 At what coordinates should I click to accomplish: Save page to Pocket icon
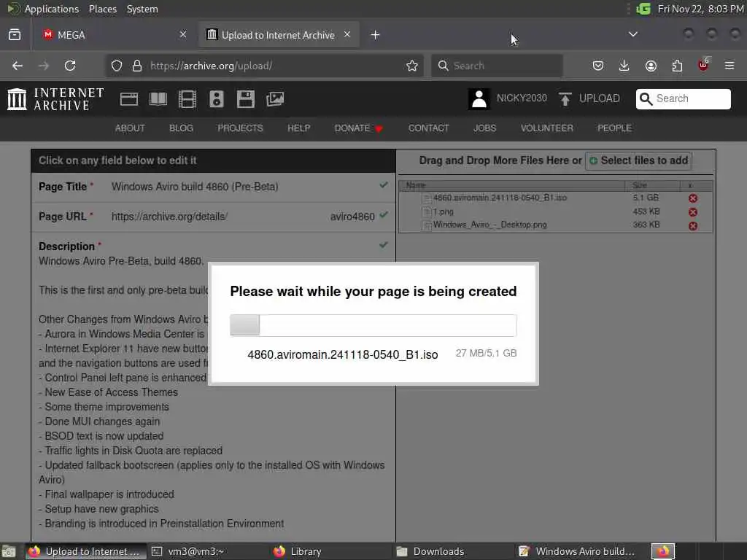coord(598,66)
